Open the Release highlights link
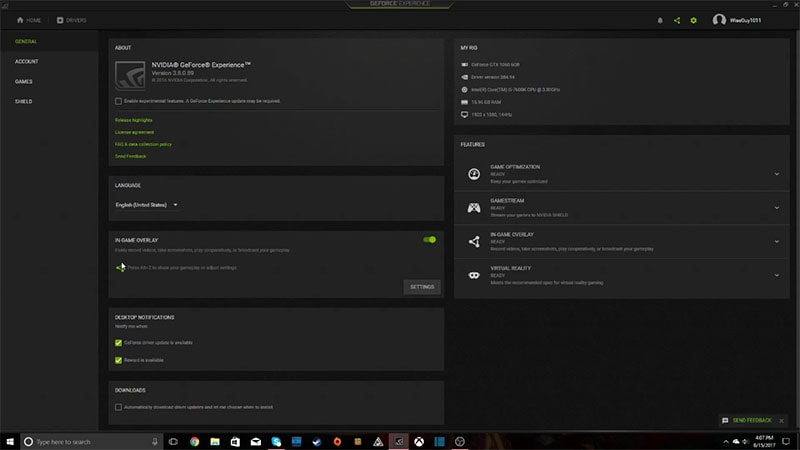This screenshot has width=800, height=450. coord(134,120)
